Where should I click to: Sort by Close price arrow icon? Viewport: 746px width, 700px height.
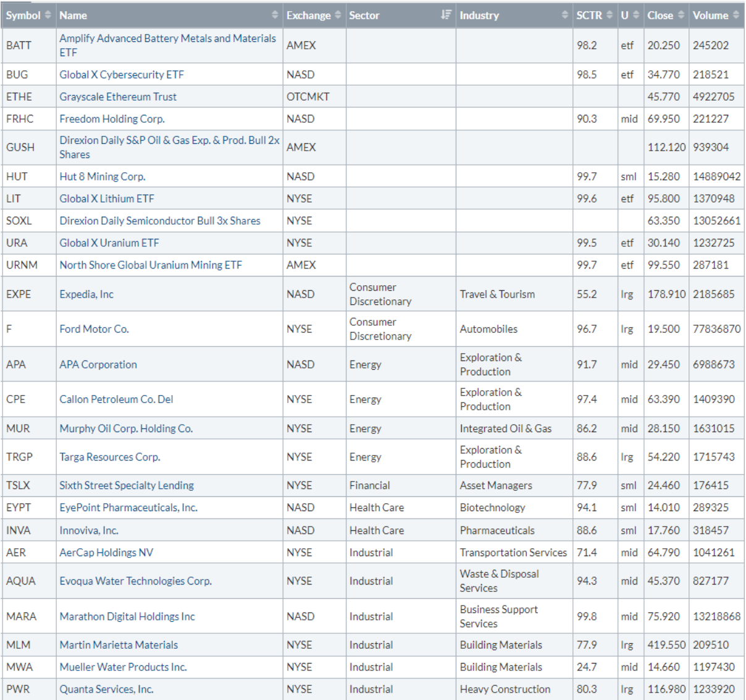pos(681,15)
